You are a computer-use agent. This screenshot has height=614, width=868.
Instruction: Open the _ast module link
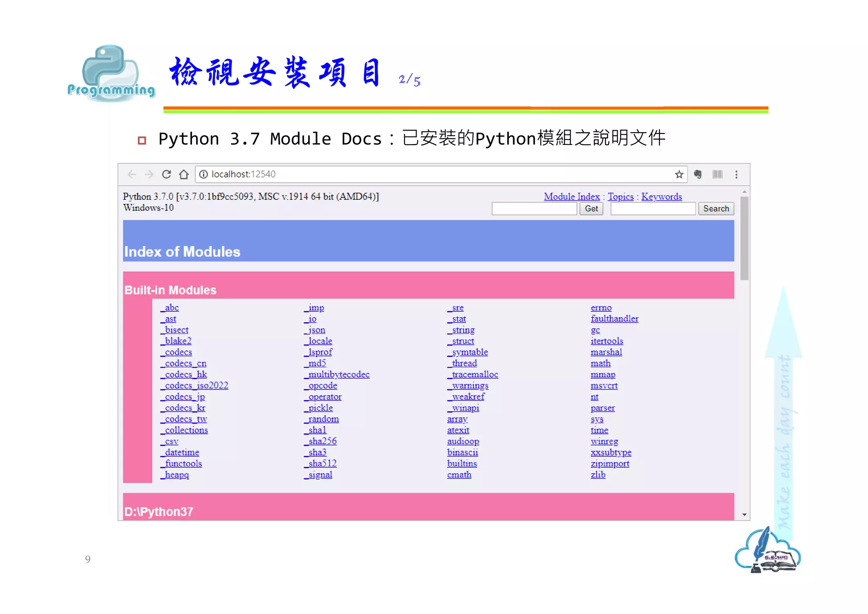[168, 319]
